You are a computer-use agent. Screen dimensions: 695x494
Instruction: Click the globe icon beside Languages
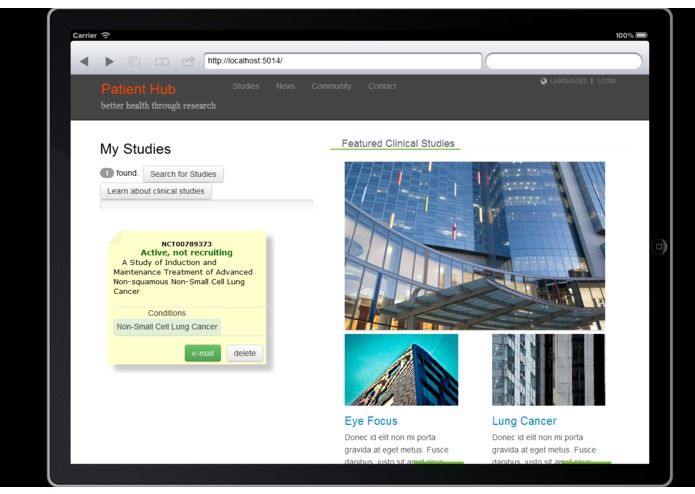tap(543, 81)
